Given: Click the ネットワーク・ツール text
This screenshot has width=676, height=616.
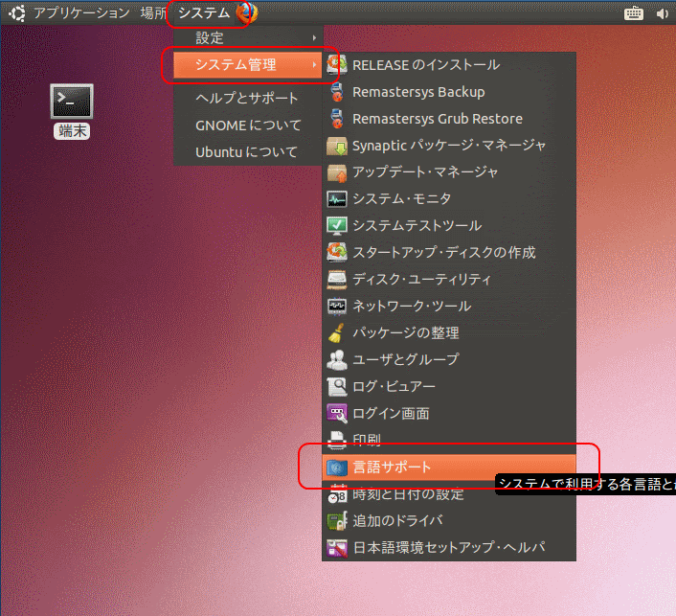Looking at the screenshot, I should [412, 307].
